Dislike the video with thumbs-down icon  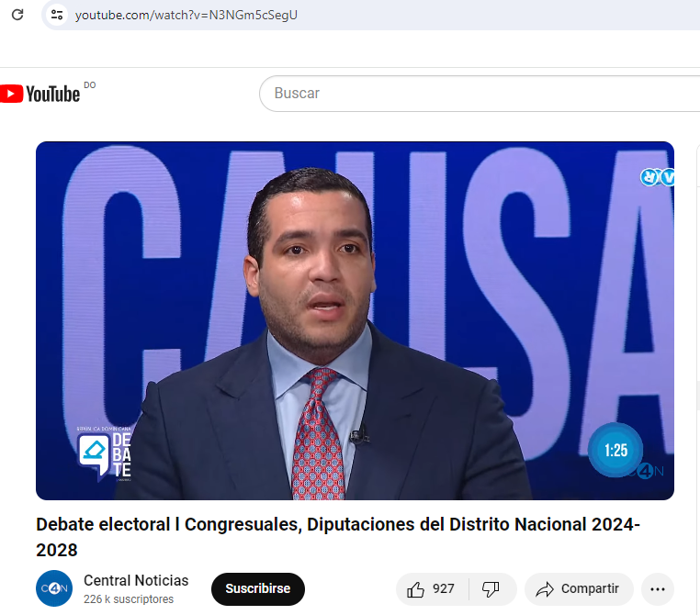(x=491, y=589)
